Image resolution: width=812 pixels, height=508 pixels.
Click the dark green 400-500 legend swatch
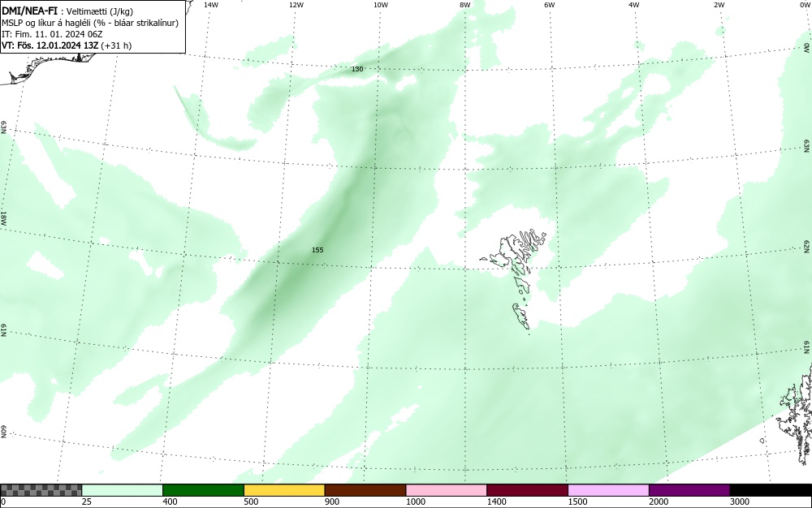point(203,490)
